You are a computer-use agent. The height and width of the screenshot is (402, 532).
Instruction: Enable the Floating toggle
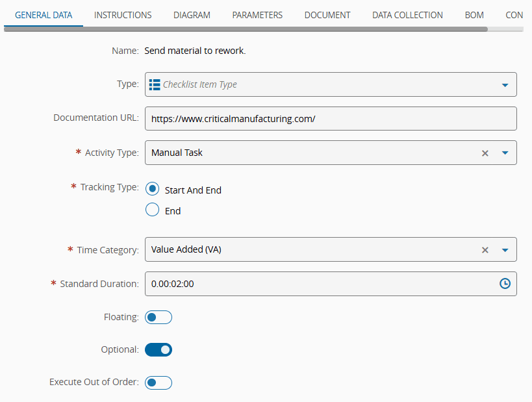pos(158,317)
